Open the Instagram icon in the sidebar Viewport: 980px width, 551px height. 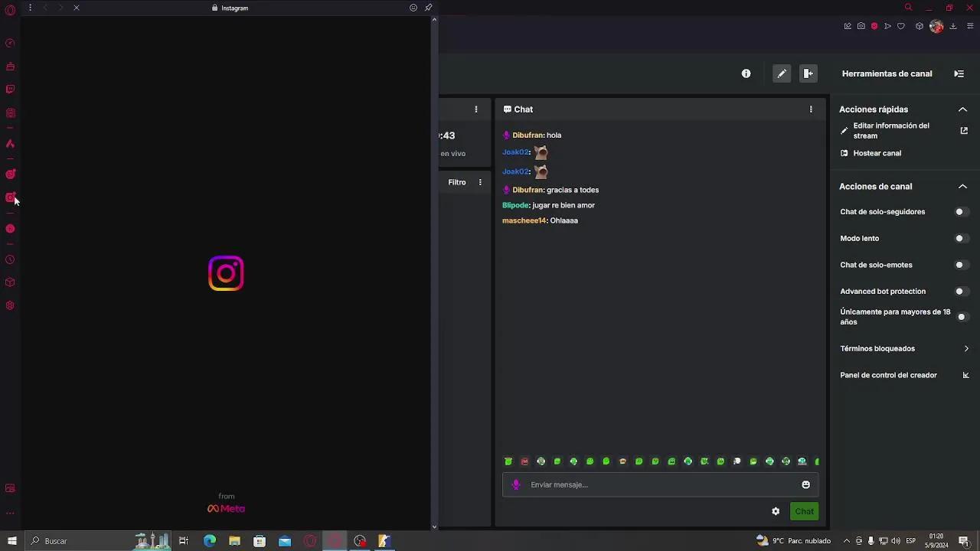click(10, 197)
